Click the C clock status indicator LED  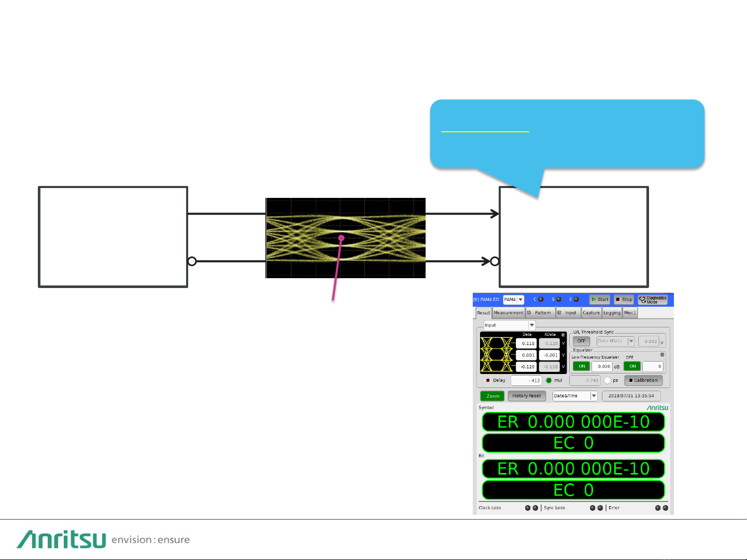pyautogui.click(x=541, y=299)
